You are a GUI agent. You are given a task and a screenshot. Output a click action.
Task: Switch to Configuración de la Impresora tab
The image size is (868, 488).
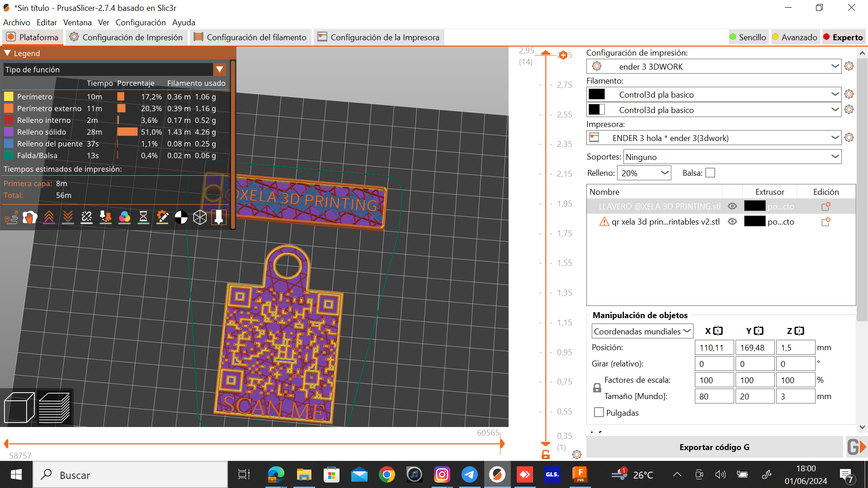tap(378, 38)
